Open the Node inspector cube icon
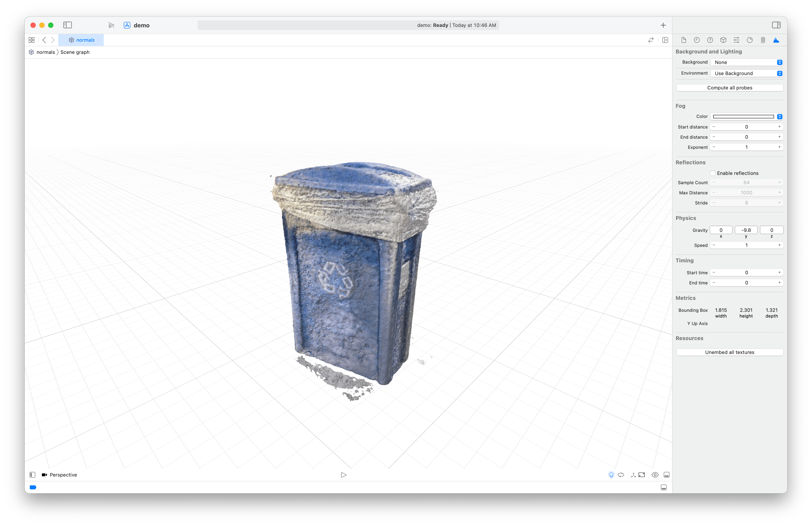 click(x=723, y=40)
